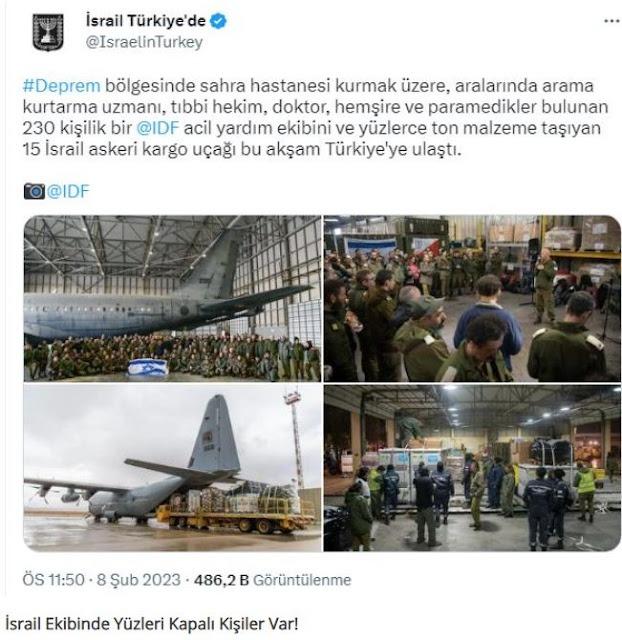Viewport: 622px width, 640px height.
Task: Open the three-dot more options menu
Action: (x=611, y=21)
